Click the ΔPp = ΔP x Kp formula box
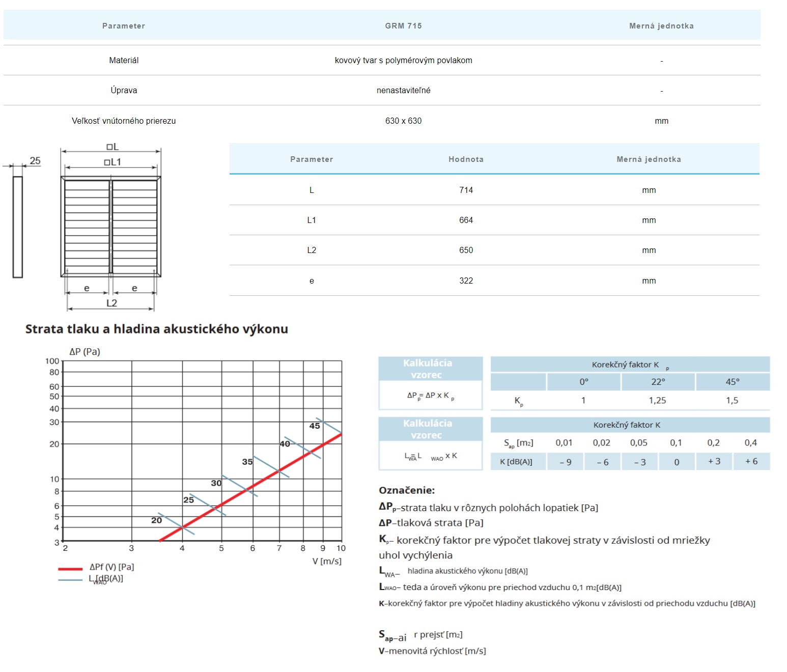Screen dimensions: 787x672 (430, 396)
